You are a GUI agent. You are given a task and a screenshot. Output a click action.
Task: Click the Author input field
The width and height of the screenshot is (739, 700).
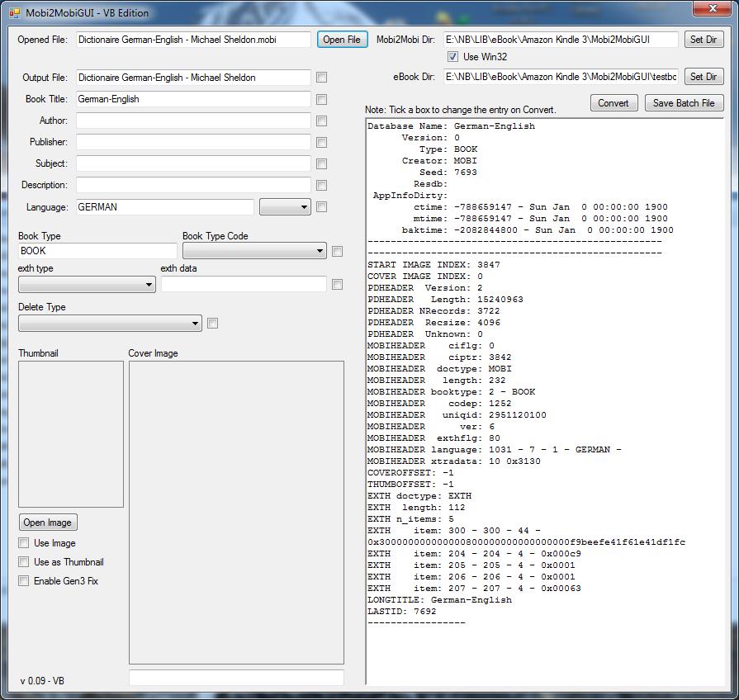click(193, 121)
